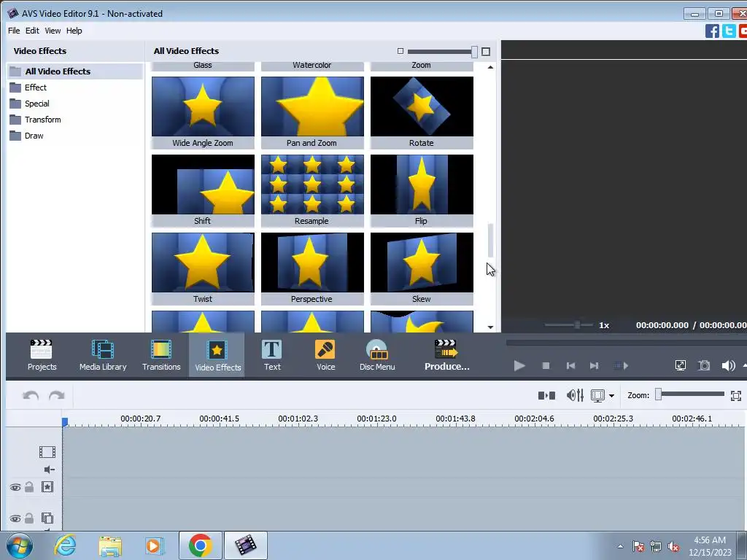The width and height of the screenshot is (747, 560).
Task: Lock the video effects track
Action: click(x=29, y=486)
